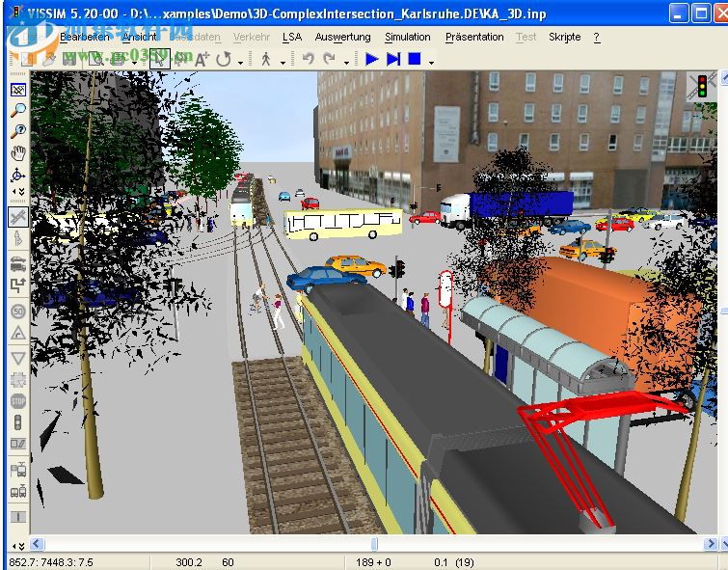The height and width of the screenshot is (570, 728).
Task: Select the detector tool icon
Action: point(18,444)
